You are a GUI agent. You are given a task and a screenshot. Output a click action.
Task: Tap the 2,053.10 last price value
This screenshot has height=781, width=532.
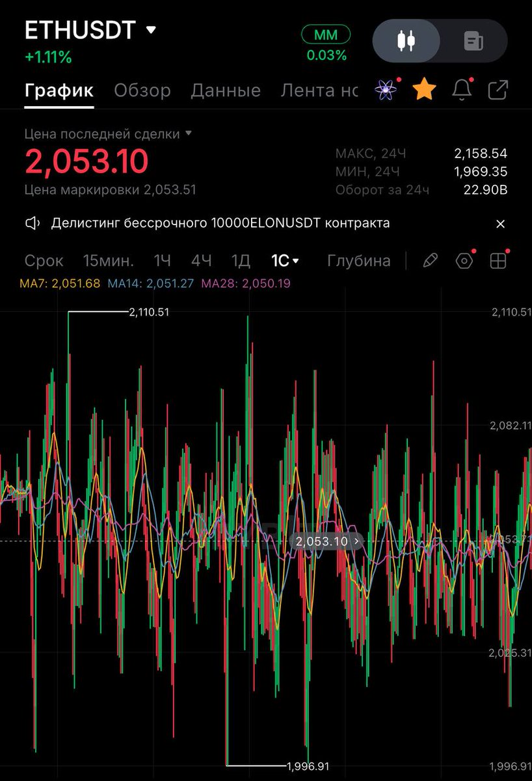click(x=86, y=161)
